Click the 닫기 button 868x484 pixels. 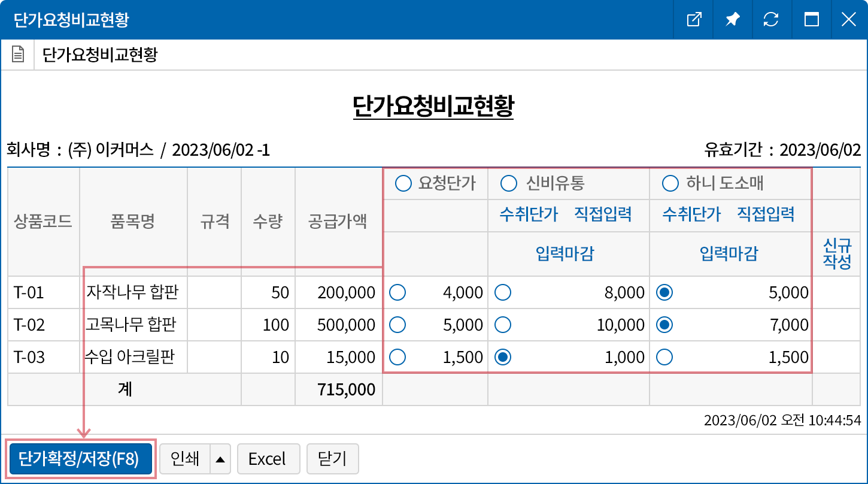(333, 459)
